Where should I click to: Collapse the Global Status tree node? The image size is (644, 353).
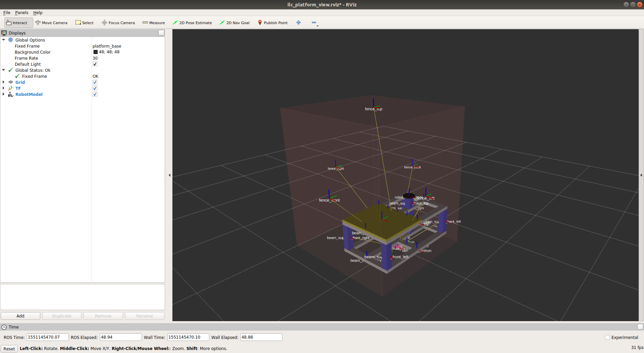click(x=4, y=70)
